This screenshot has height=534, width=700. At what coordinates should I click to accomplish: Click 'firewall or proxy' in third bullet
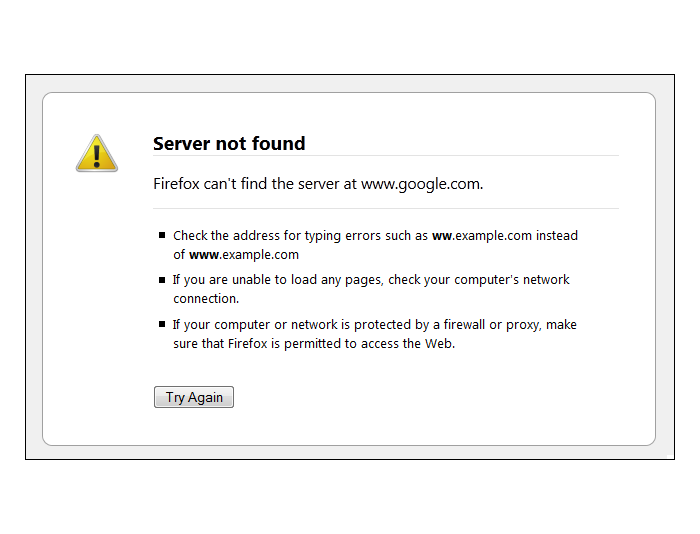[492, 325]
